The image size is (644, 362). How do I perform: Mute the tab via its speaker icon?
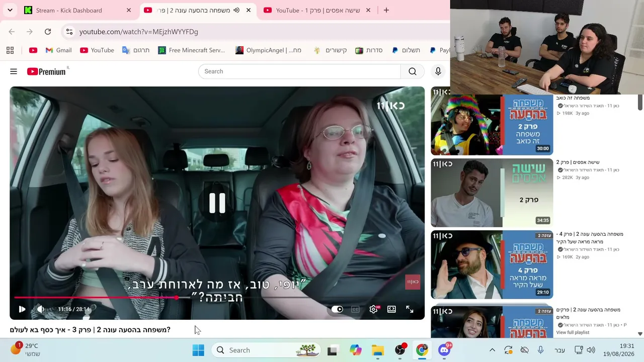(236, 10)
